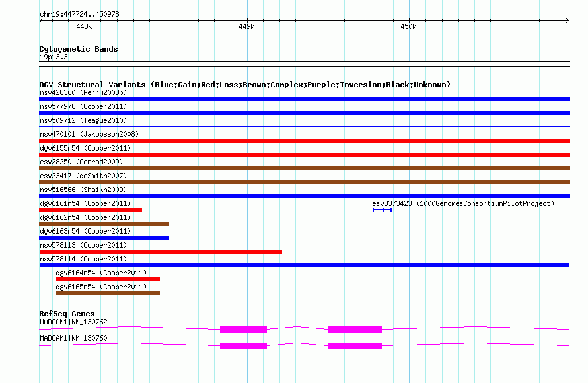Open the nsv509712 (Teague2010) label
This screenshot has height=383, width=588.
[83, 120]
